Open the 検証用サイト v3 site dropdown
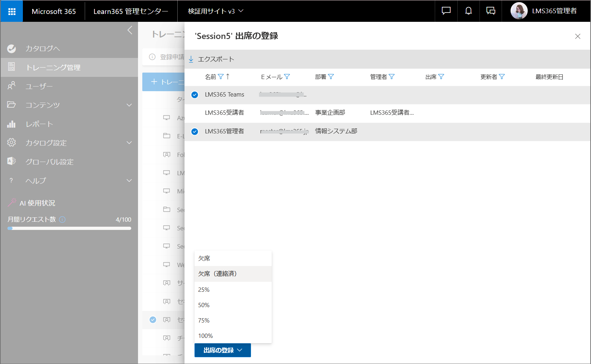This screenshot has width=591, height=364. (216, 11)
